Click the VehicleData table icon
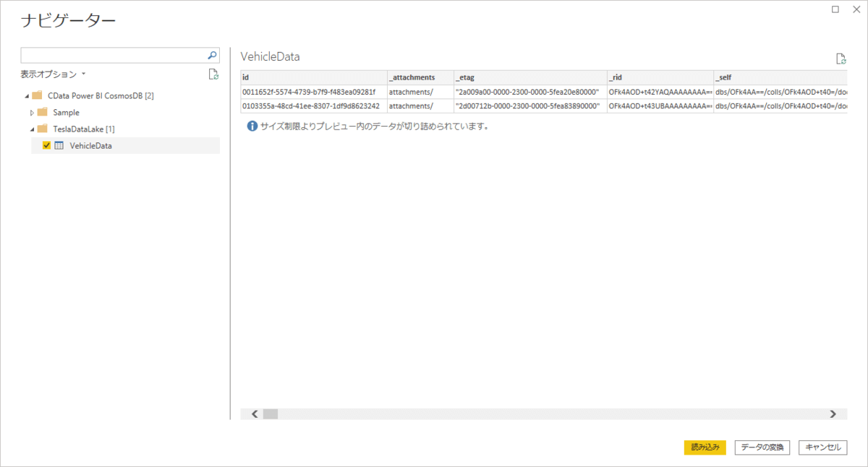Image resolution: width=868 pixels, height=467 pixels. (x=59, y=145)
